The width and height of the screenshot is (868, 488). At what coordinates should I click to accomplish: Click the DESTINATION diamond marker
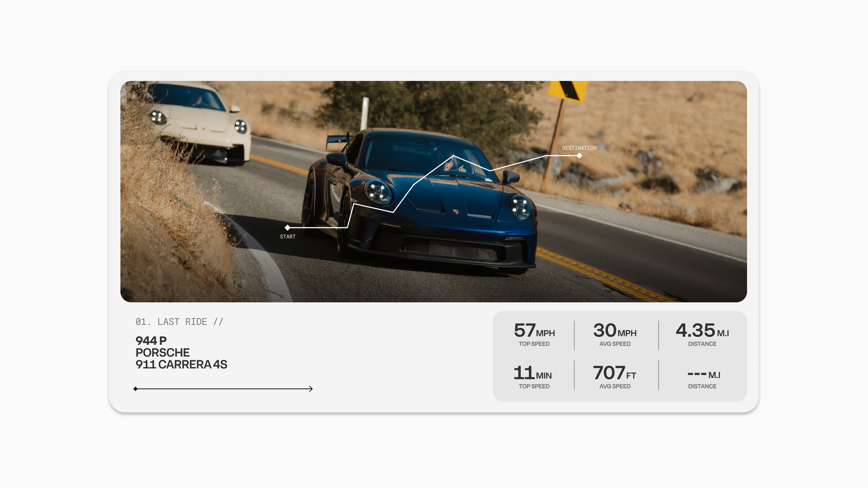(x=579, y=156)
